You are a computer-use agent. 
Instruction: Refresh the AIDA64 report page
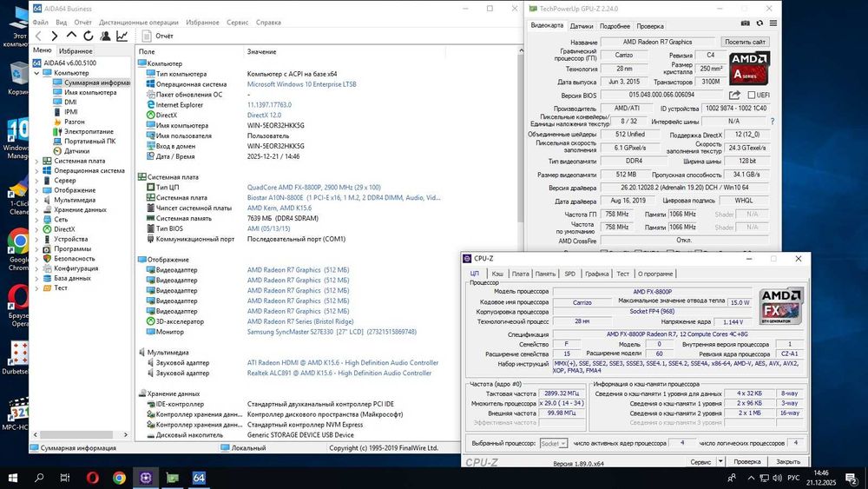pyautogui.click(x=88, y=36)
